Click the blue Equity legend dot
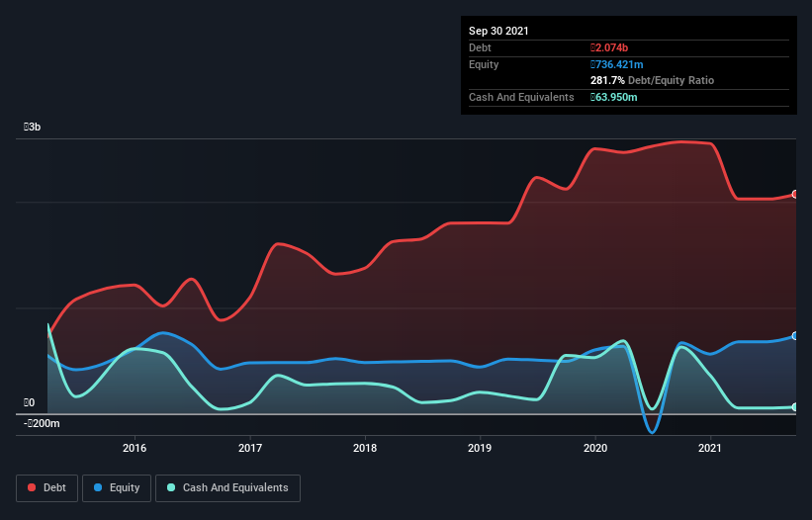The image size is (812, 520). tap(98, 487)
